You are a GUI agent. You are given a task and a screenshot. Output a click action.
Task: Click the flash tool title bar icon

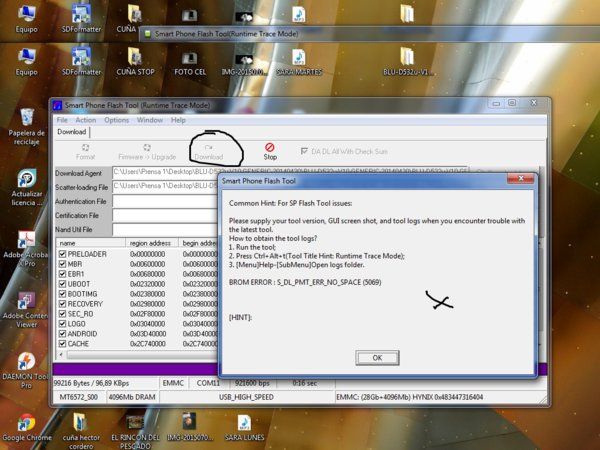[57, 105]
